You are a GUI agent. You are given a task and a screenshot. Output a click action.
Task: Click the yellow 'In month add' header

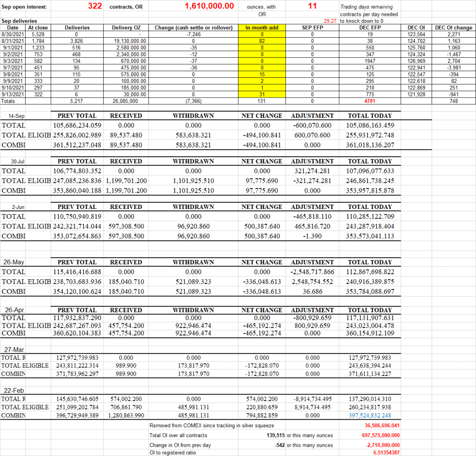click(x=262, y=28)
